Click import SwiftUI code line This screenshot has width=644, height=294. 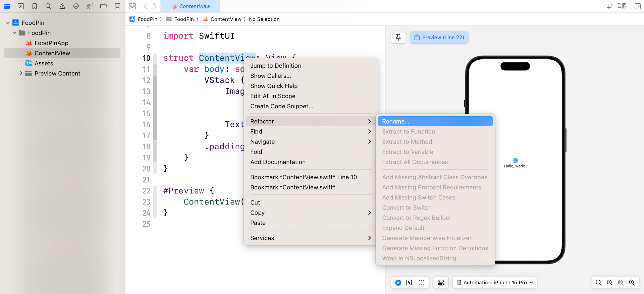click(199, 36)
